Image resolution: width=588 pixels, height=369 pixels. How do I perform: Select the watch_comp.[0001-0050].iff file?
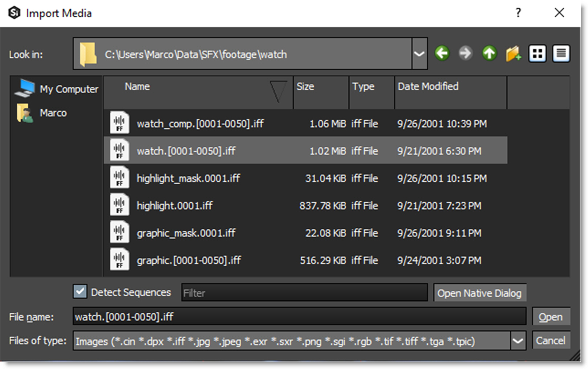click(200, 124)
